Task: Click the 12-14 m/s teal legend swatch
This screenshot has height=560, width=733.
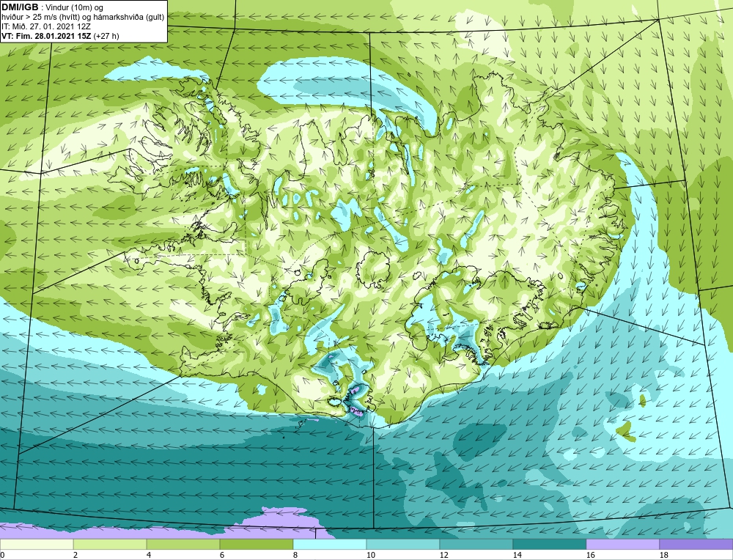Action: 476,545
